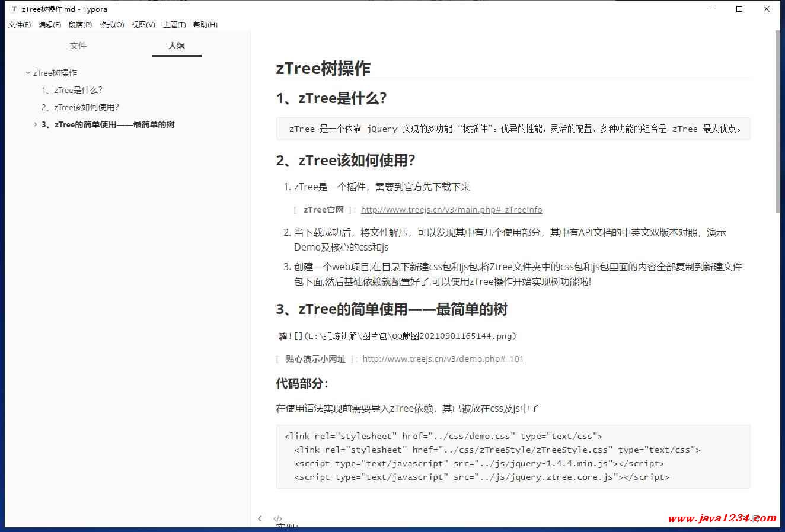Click list item 创建一个web项目
The height and width of the screenshot is (532, 785).
[518, 274]
